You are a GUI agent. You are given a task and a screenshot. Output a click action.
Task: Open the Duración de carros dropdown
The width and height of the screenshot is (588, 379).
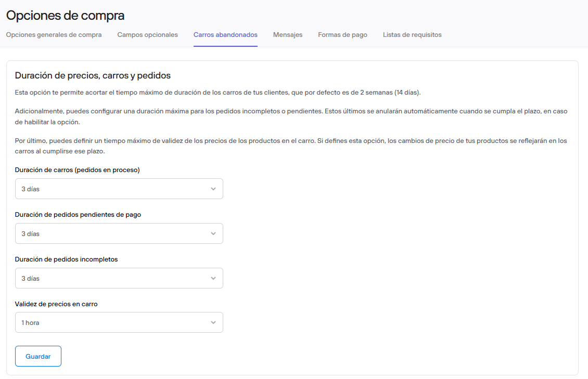coord(119,189)
